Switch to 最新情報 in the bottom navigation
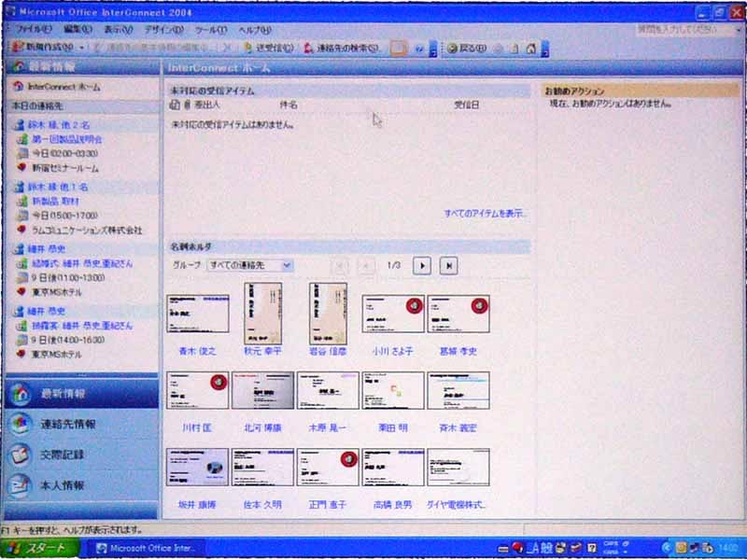Screen dimensions: 747x560 click(81, 394)
